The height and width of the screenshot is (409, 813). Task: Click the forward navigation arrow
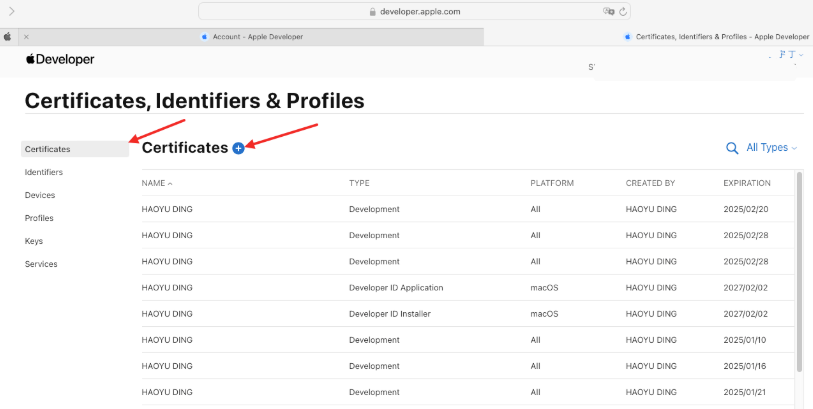12,11
